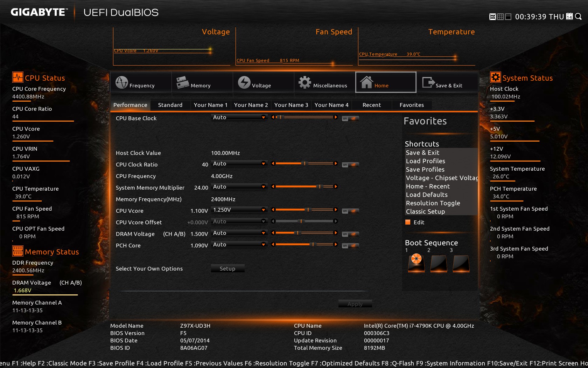Toggle PCH Core on/off switch
The width and height of the screenshot is (588, 368).
(x=350, y=246)
